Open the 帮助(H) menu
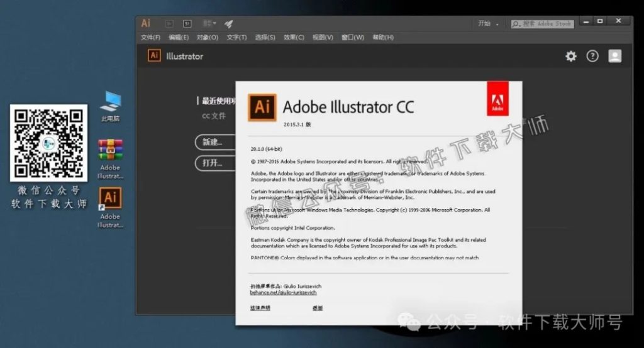 [383, 37]
